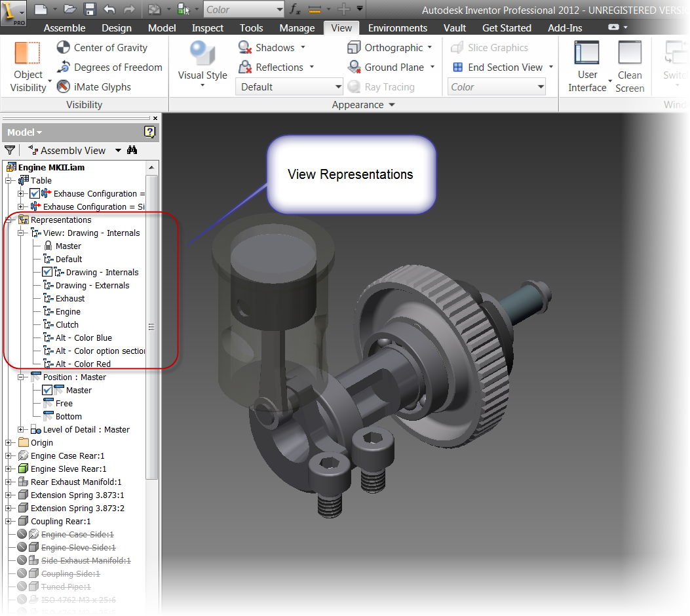Image resolution: width=690 pixels, height=616 pixels.
Task: Click the Shadows icon
Action: pyautogui.click(x=245, y=47)
